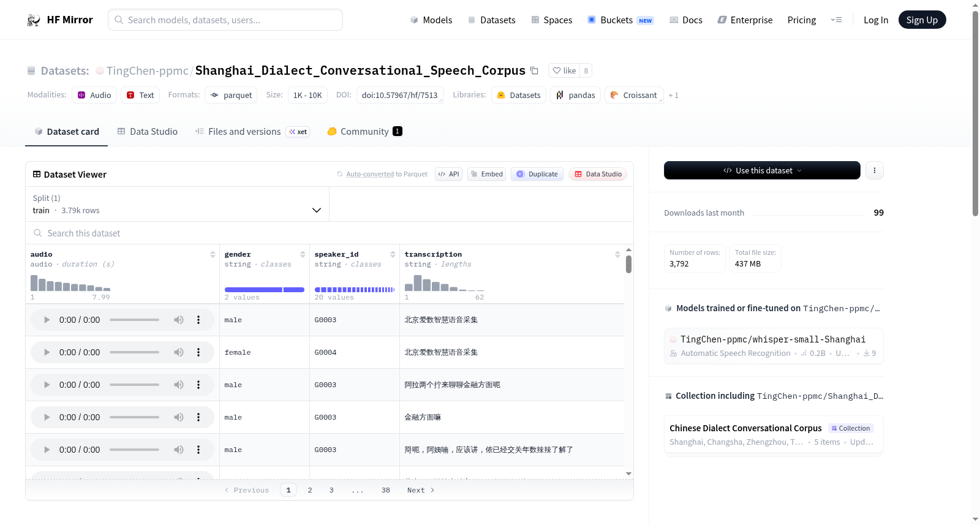
Task: Jump to page 38 of the table
Action: 386,490
